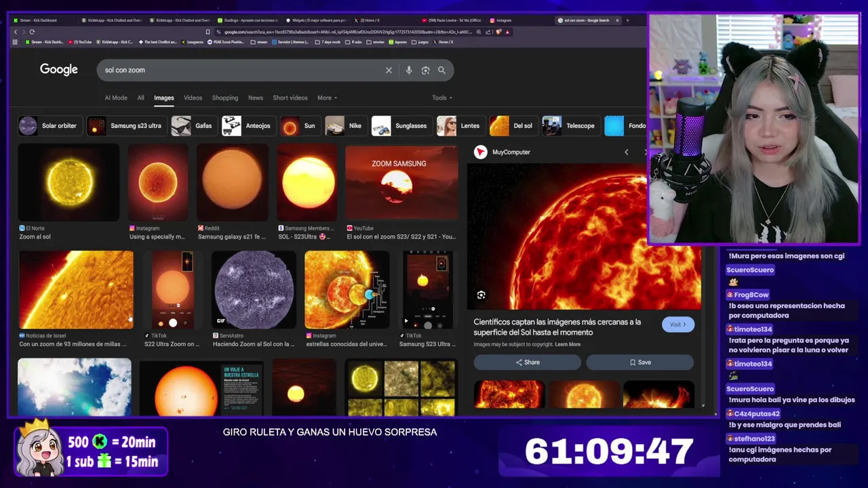Open the El Norte Zoom al sol thumbnail
This screenshot has height=488, width=868.
click(68, 183)
